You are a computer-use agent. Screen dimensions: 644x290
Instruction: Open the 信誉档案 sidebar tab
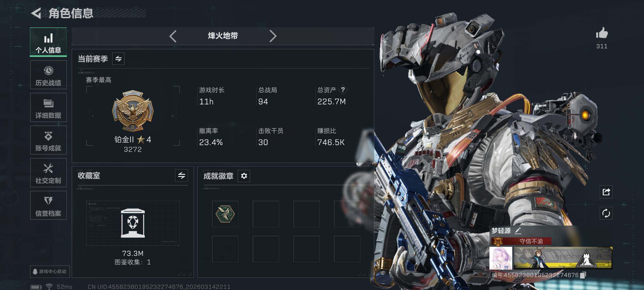pos(48,205)
